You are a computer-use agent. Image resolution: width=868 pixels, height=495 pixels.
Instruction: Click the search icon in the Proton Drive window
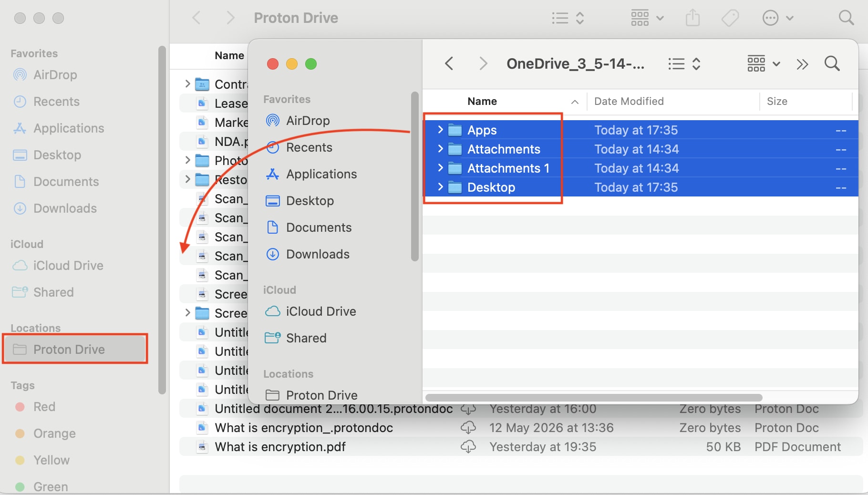tap(846, 18)
